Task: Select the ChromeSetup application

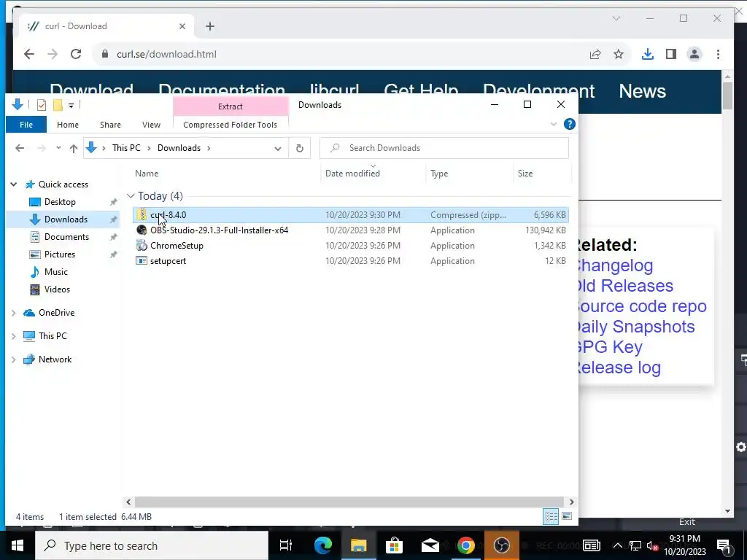Action: click(177, 246)
